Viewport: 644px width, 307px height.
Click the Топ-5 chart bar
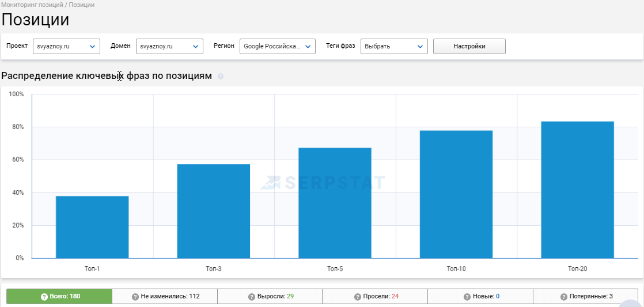335,203
